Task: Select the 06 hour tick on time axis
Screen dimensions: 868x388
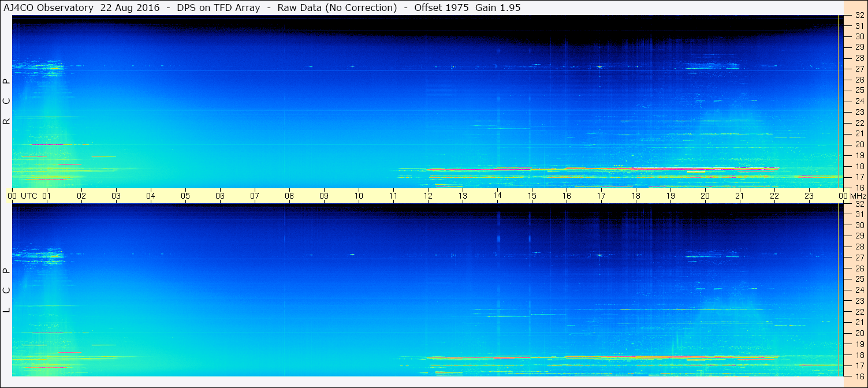Action: [220, 196]
